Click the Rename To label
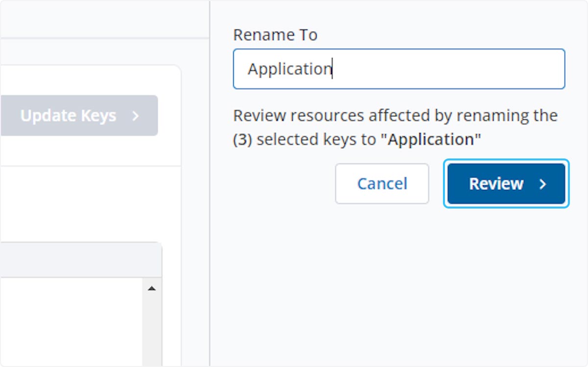 pyautogui.click(x=275, y=35)
